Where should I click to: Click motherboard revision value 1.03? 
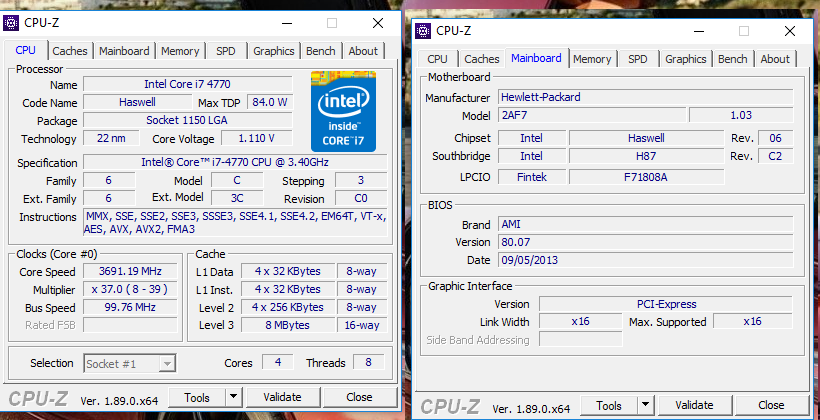tap(741, 115)
